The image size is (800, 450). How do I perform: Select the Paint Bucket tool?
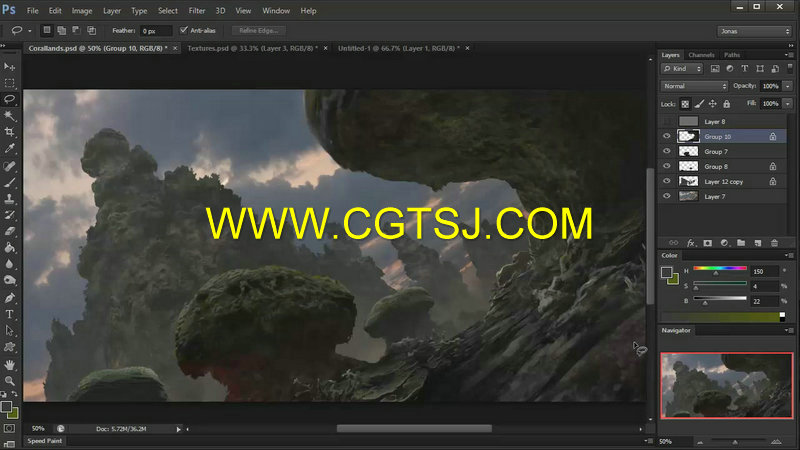tap(9, 247)
